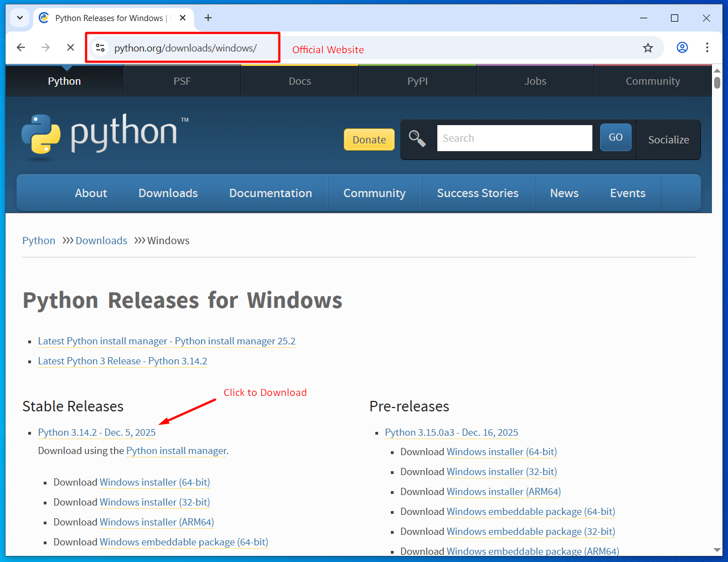Click the Pre-releases heading
The height and width of the screenshot is (562, 728).
409,406
